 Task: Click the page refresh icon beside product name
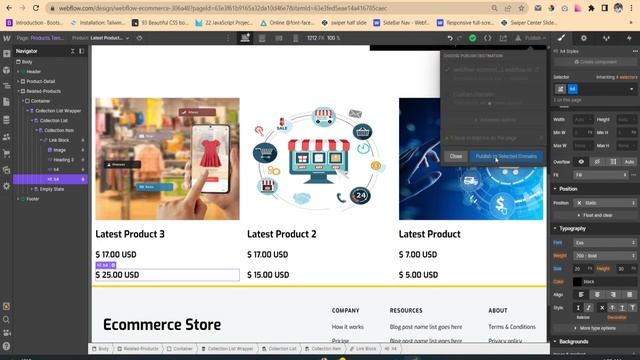click(x=140, y=38)
